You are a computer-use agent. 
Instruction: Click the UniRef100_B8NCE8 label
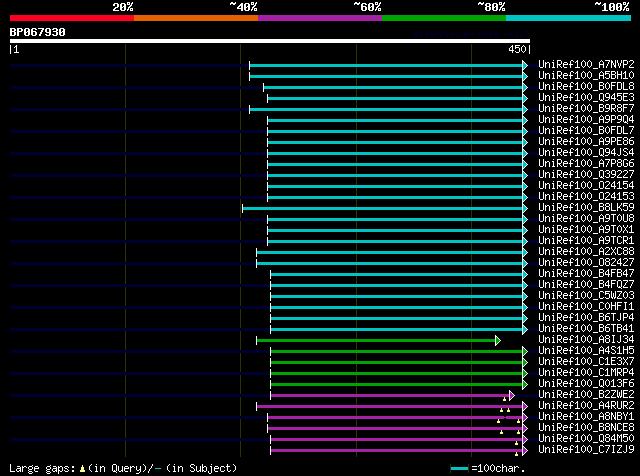pyautogui.click(x=586, y=428)
